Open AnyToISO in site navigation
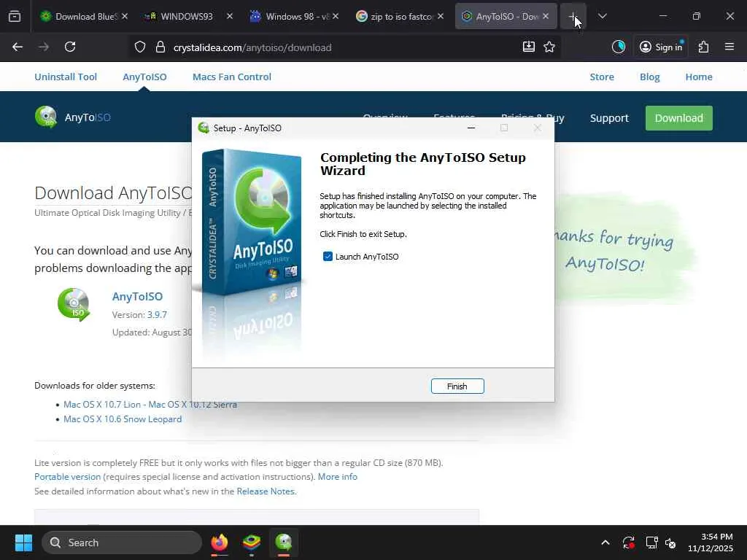747x560 pixels. point(144,77)
